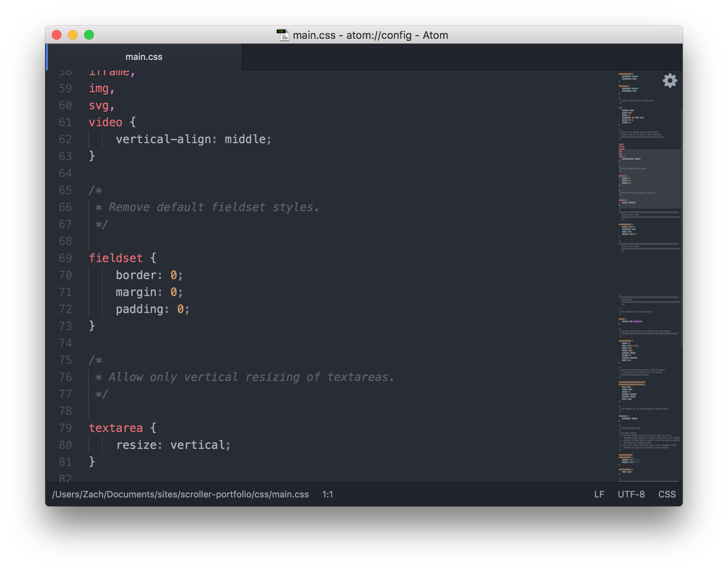This screenshot has width=728, height=571.
Task: Click the file path in the status bar
Action: click(x=180, y=494)
